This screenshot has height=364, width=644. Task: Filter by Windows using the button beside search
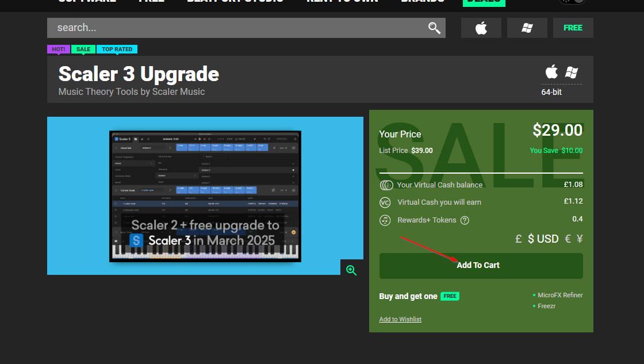click(x=527, y=28)
